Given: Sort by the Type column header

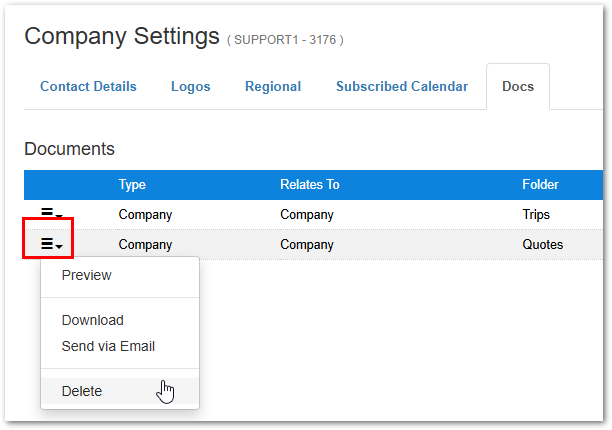Looking at the screenshot, I should coord(132,184).
